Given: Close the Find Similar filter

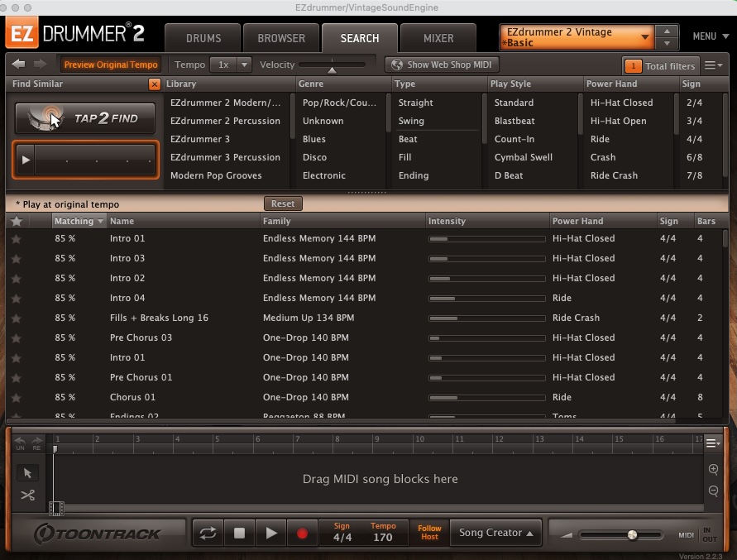Looking at the screenshot, I should click(x=155, y=84).
